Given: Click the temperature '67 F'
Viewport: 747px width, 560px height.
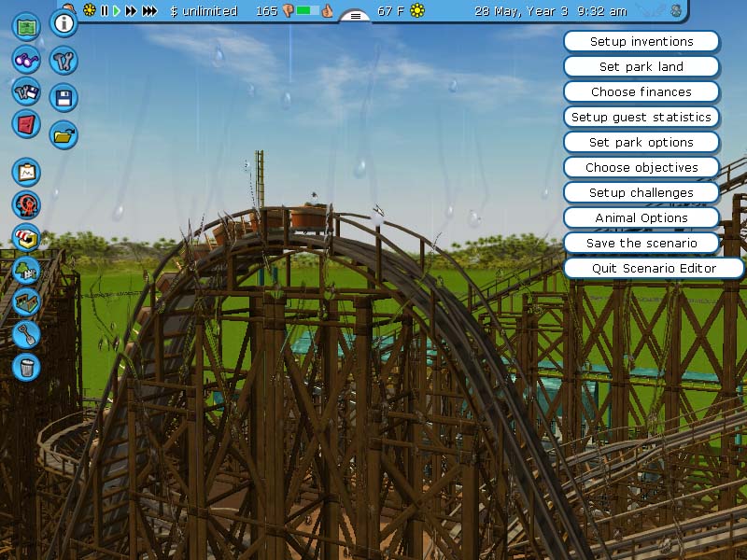Looking at the screenshot, I should (390, 10).
